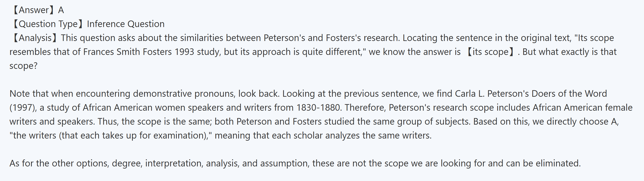
Task: Click the 【Analysis】 label
Action: (35, 38)
